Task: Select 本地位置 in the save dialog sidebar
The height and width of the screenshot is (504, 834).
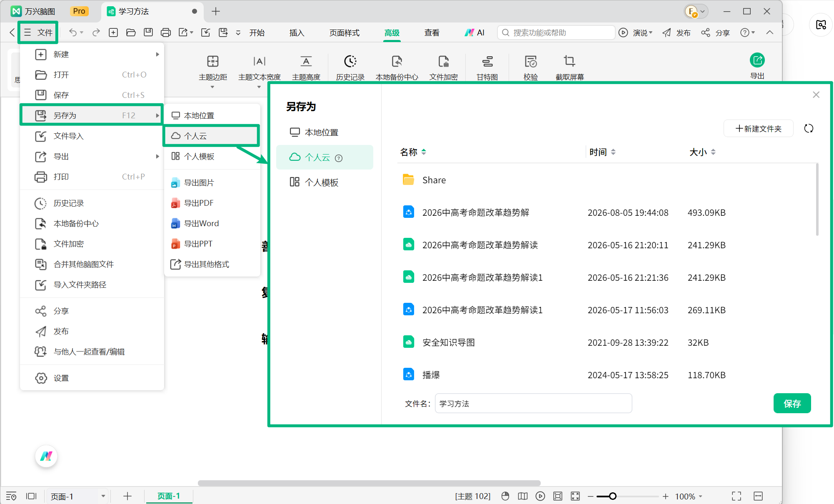Action: [x=325, y=132]
